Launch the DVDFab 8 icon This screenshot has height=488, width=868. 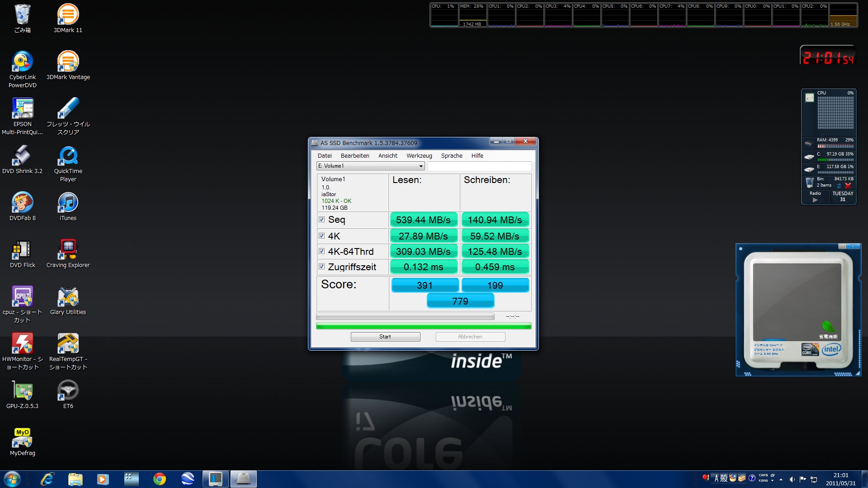coord(22,203)
